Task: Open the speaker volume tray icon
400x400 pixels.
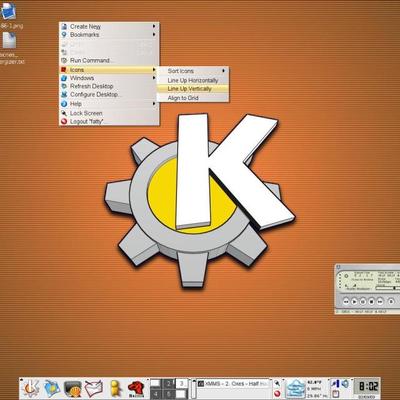Action: 346,384
